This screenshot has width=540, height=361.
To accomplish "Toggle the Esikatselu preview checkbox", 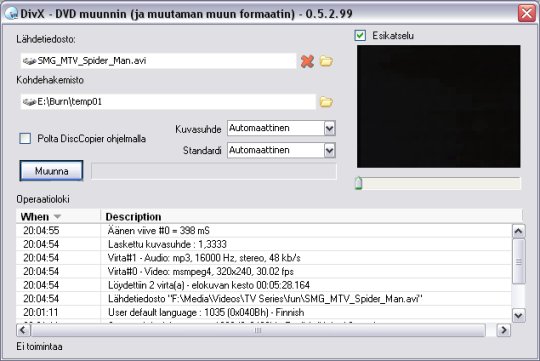I will click(360, 35).
